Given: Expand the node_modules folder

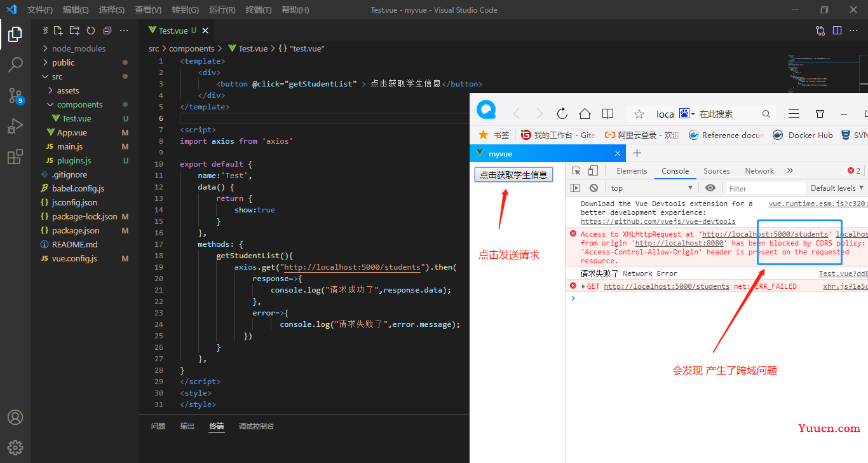Looking at the screenshot, I should 45,48.
